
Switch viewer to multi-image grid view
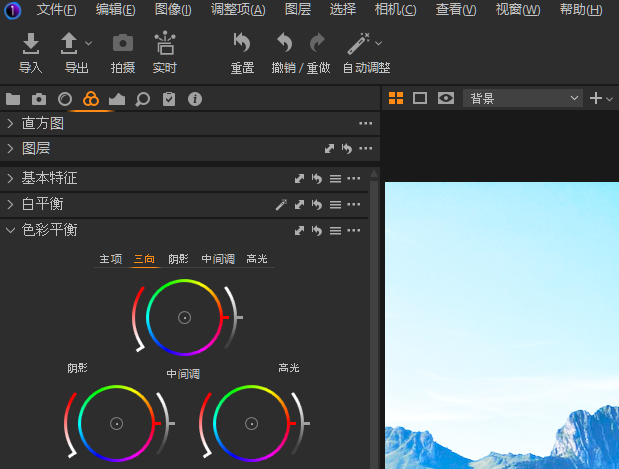click(x=396, y=98)
